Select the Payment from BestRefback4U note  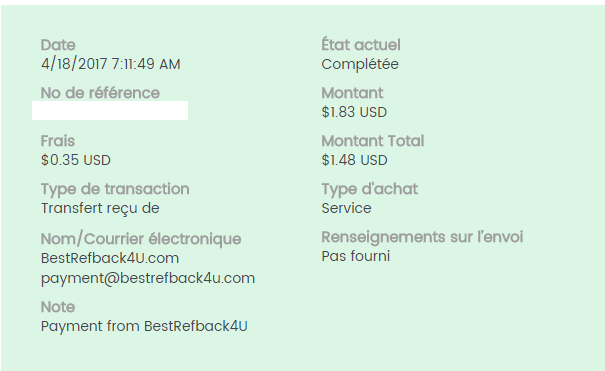tap(144, 326)
